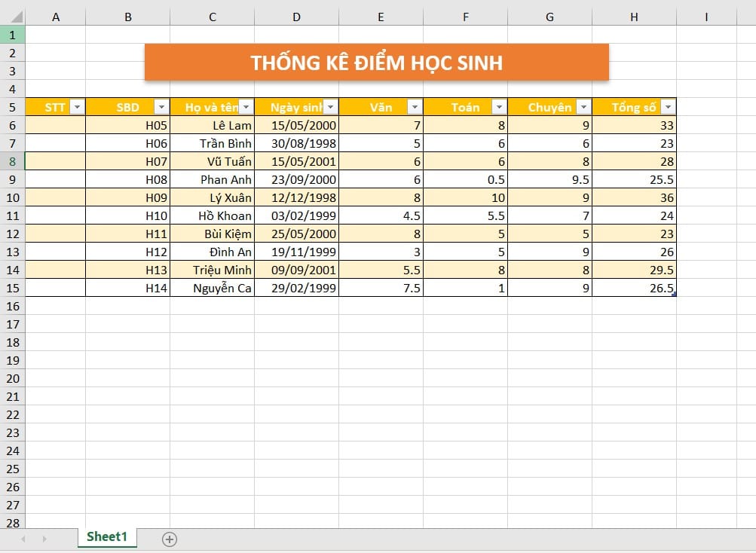Select column D by its header
Viewport: 756px width, 553px height.
click(296, 17)
